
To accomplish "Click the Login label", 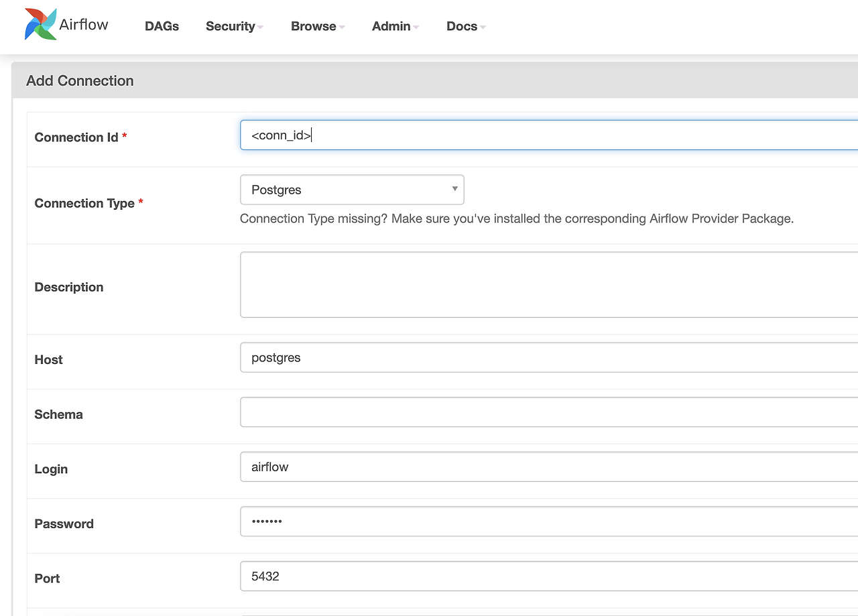I will [x=51, y=469].
